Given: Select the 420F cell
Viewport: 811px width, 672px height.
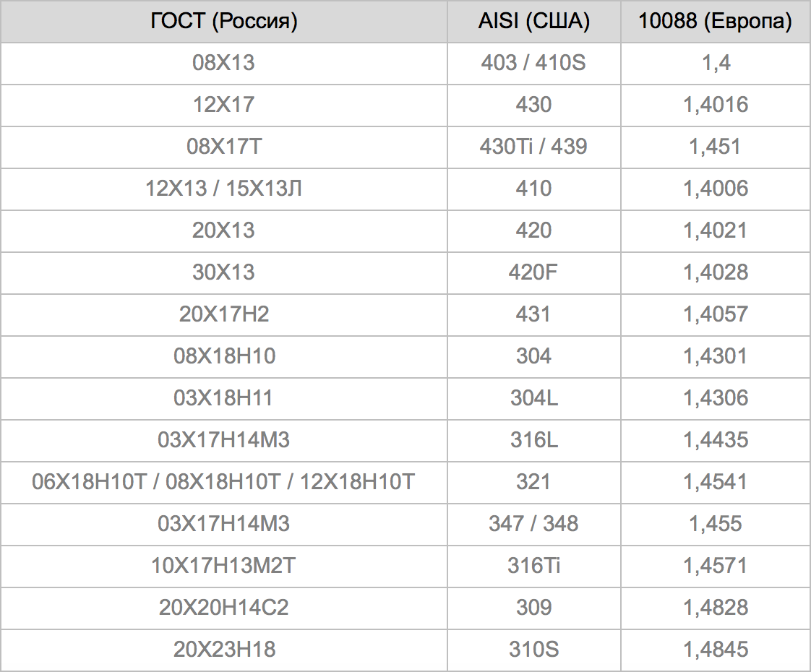Looking at the screenshot, I should [534, 272].
